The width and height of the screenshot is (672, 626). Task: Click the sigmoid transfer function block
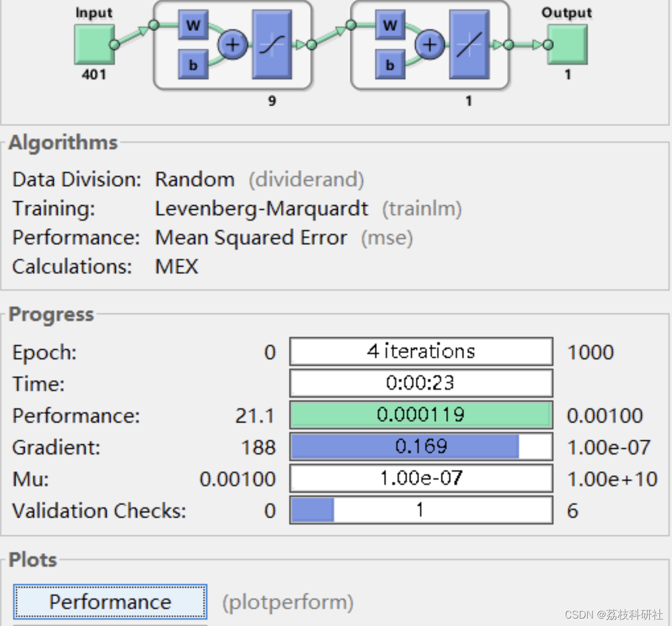[272, 45]
